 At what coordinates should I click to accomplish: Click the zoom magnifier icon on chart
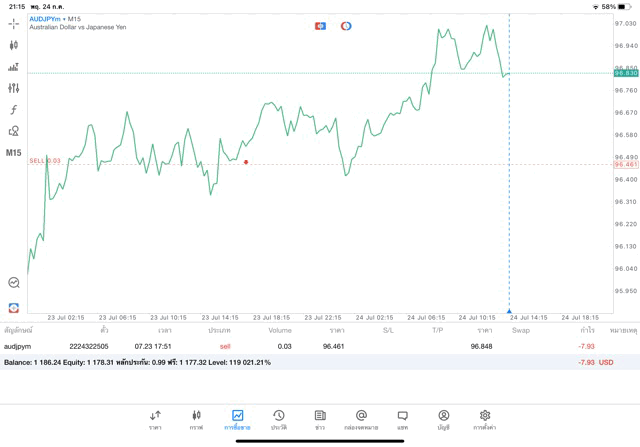[14, 283]
